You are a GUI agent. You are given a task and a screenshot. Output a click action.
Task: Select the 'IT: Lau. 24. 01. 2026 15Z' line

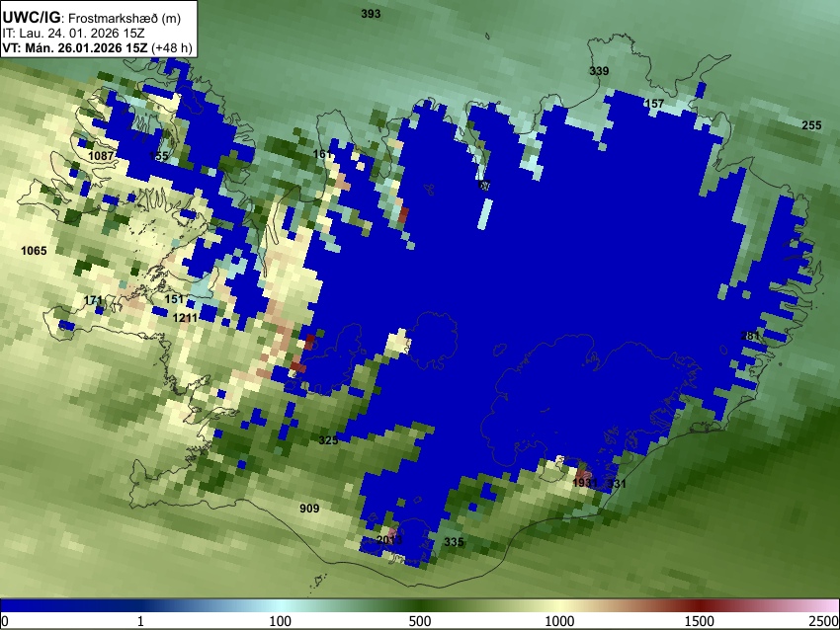point(73,34)
